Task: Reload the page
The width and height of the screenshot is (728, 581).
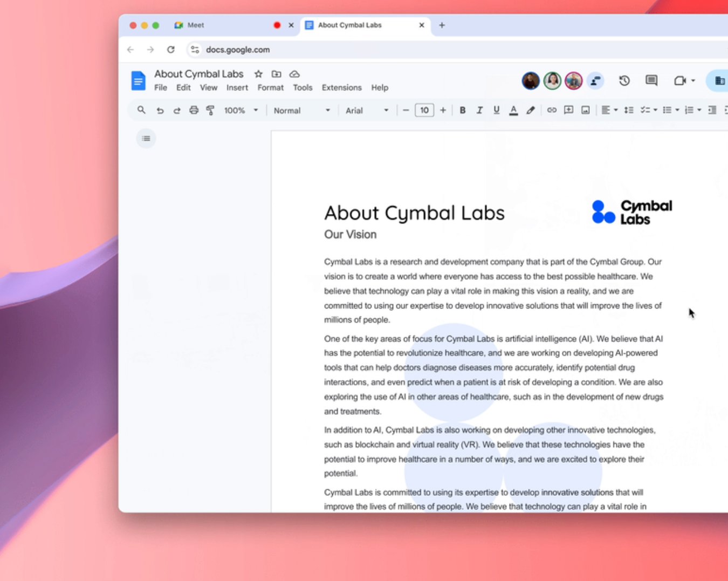Action: click(x=171, y=50)
